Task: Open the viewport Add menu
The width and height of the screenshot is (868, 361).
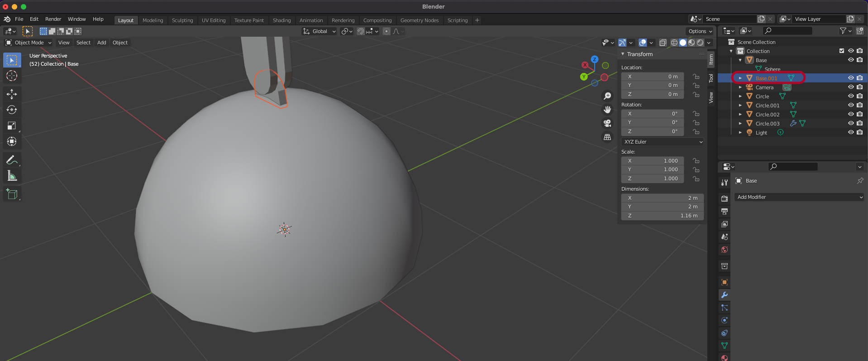Action: tap(102, 43)
